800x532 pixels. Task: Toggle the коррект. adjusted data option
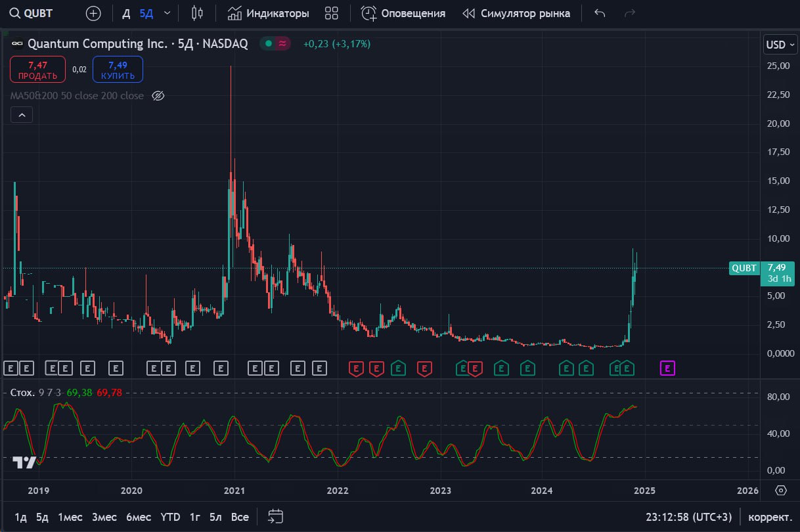click(x=770, y=517)
